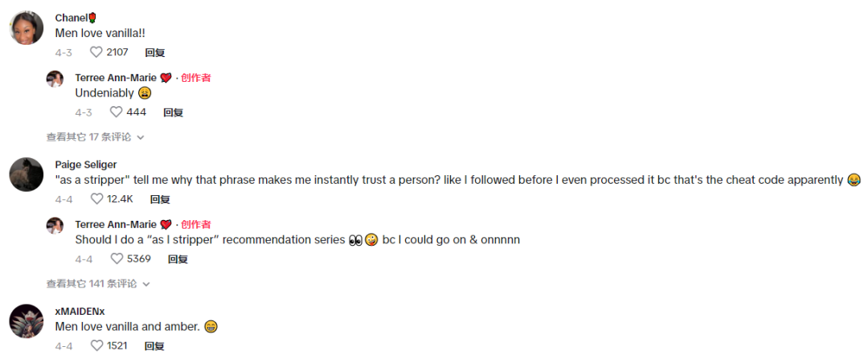This screenshot has height=359, width=868.
Task: Open Terree Ann-Marie's avatar beside recommendation reply
Action: [55, 225]
